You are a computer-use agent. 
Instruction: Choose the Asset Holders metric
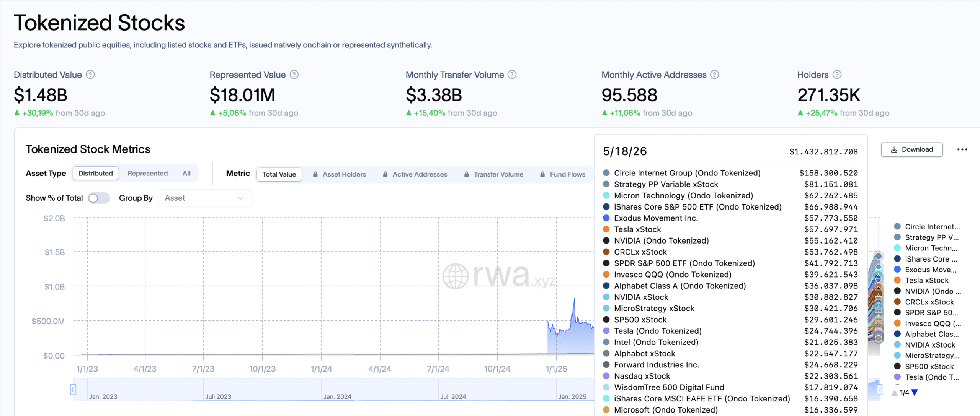340,174
